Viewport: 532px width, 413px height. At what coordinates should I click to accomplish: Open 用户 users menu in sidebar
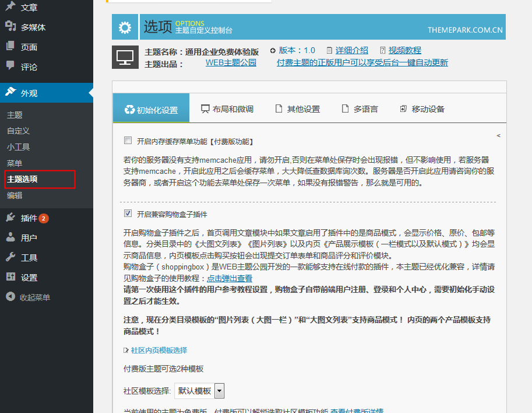pyautogui.click(x=29, y=238)
